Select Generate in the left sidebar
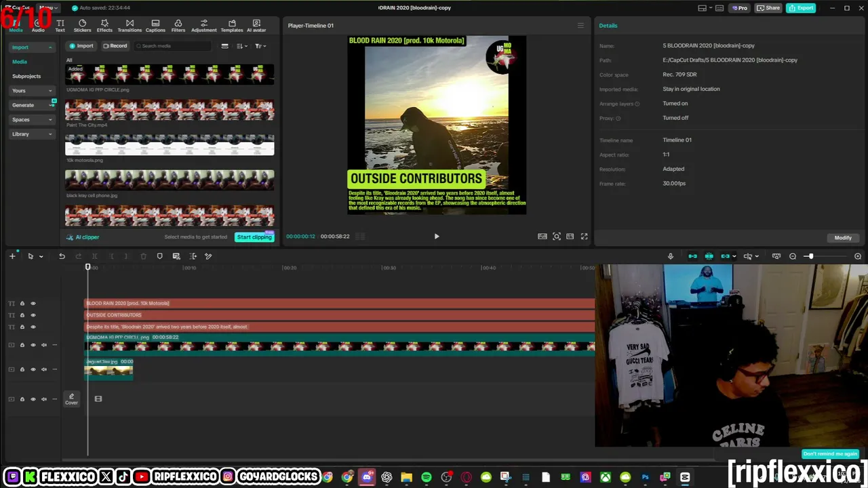The image size is (868, 488). [x=32, y=105]
